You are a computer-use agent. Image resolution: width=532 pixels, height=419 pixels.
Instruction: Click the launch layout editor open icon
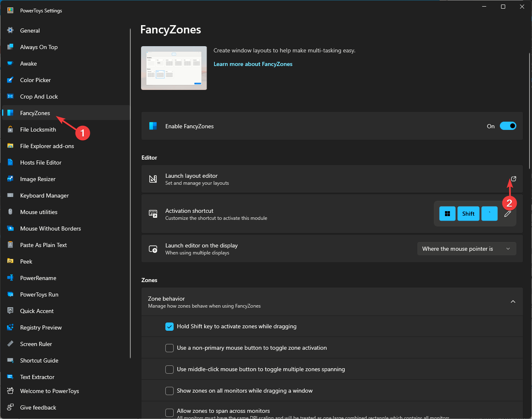513,179
